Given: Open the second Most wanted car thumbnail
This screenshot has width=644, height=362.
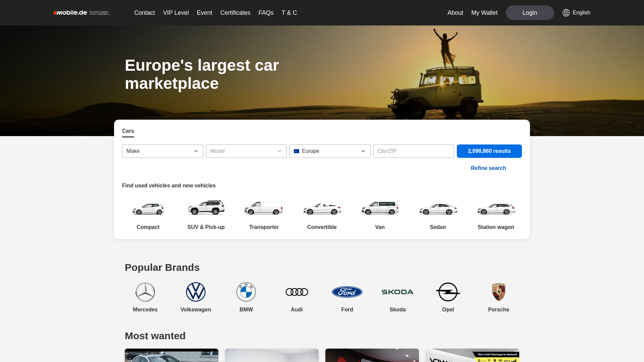Looking at the screenshot, I should pos(272,355).
